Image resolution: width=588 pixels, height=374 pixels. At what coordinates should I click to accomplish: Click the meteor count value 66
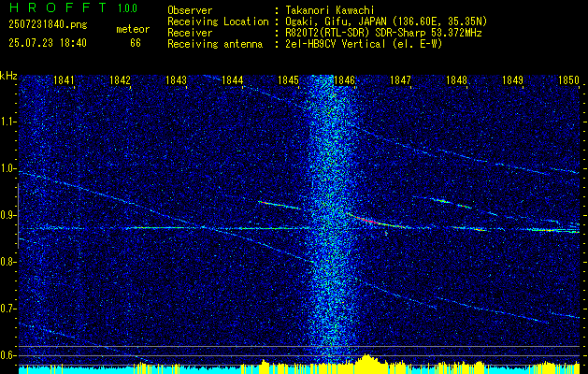(x=136, y=43)
